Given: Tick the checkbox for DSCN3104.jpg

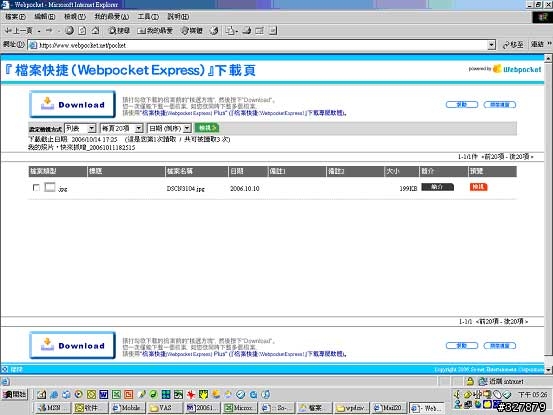Looking at the screenshot, I should coord(36,188).
